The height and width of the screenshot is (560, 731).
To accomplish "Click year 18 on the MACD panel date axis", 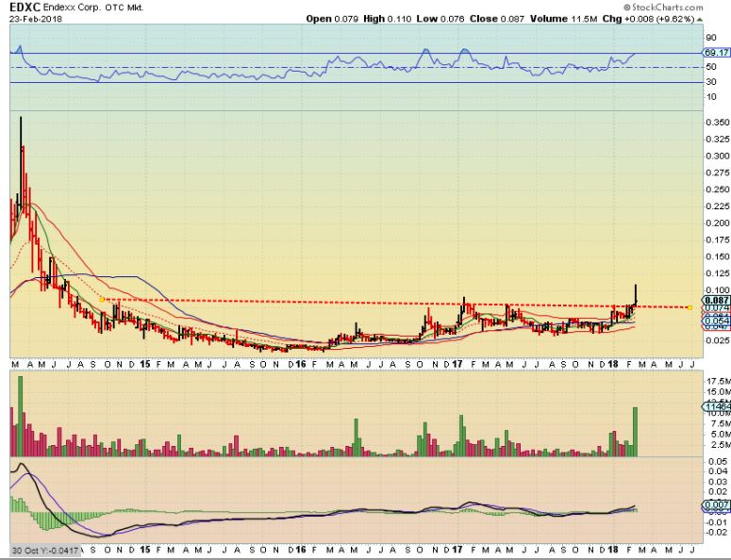I will pyautogui.click(x=613, y=550).
